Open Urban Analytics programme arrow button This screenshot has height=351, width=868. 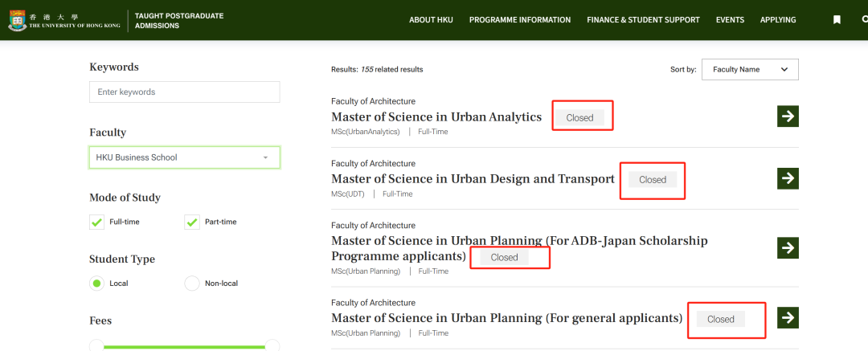788,116
